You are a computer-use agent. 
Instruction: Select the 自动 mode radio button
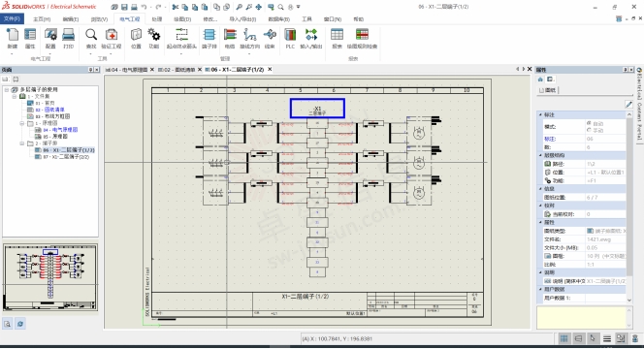pos(589,123)
